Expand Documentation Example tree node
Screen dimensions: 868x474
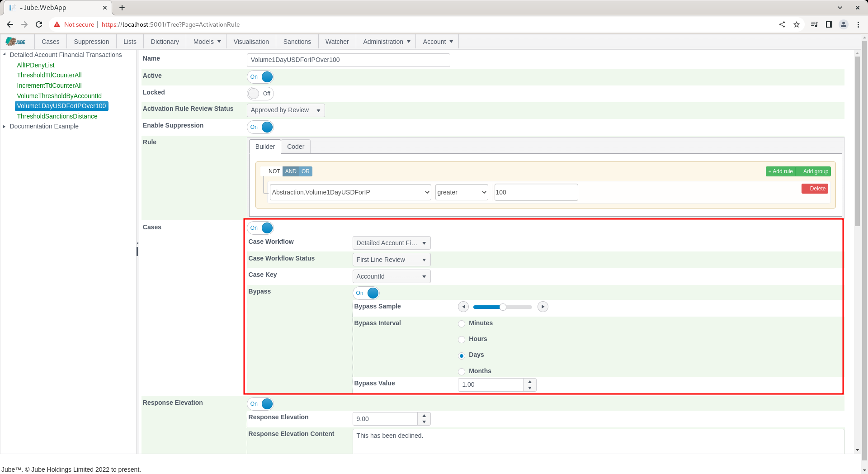[x=5, y=126]
